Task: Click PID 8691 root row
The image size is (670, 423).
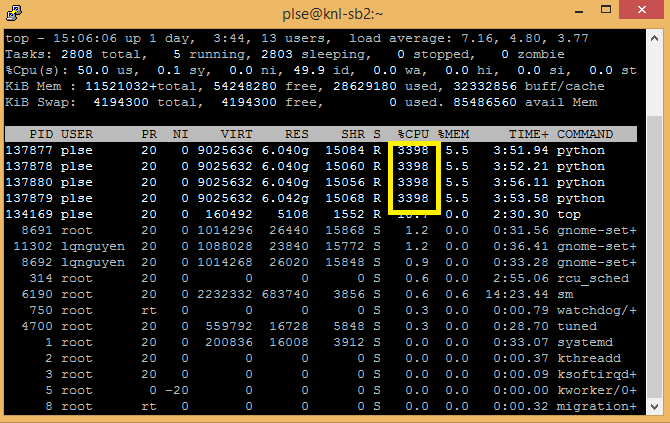Action: click(x=37, y=230)
